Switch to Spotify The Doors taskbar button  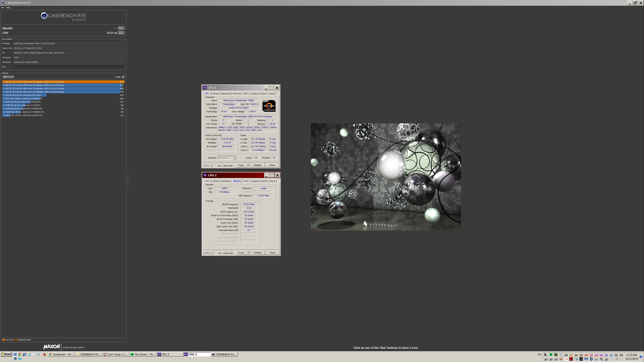click(x=143, y=354)
